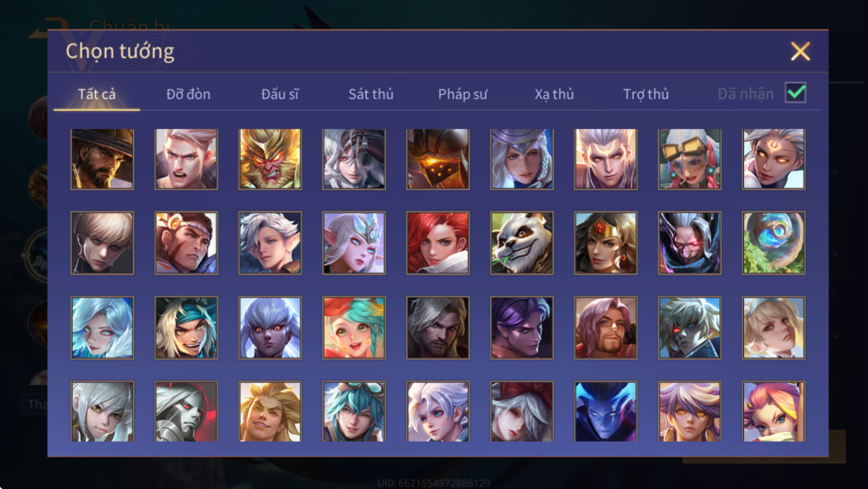Choose the golden monkey king hero

[270, 160]
